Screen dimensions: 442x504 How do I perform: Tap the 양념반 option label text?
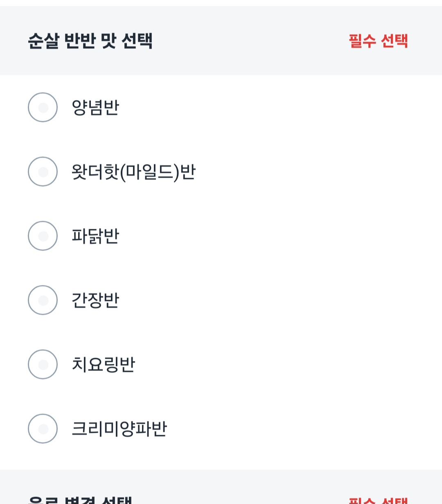(x=95, y=108)
